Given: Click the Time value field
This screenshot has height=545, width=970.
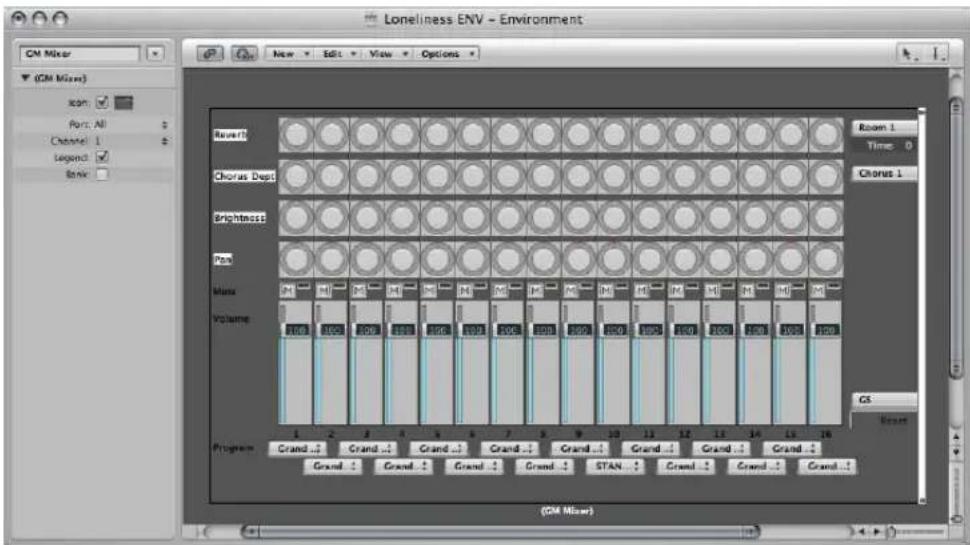Looking at the screenshot, I should point(884,146).
